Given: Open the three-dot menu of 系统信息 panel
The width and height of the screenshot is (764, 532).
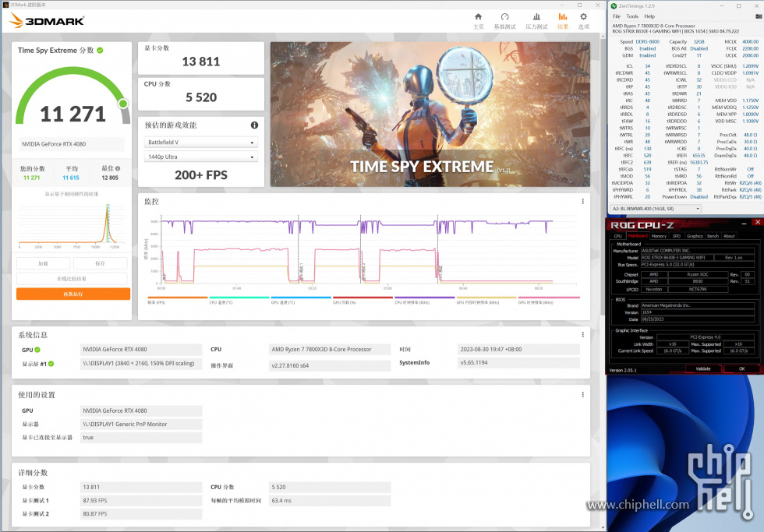Looking at the screenshot, I should click(x=583, y=334).
